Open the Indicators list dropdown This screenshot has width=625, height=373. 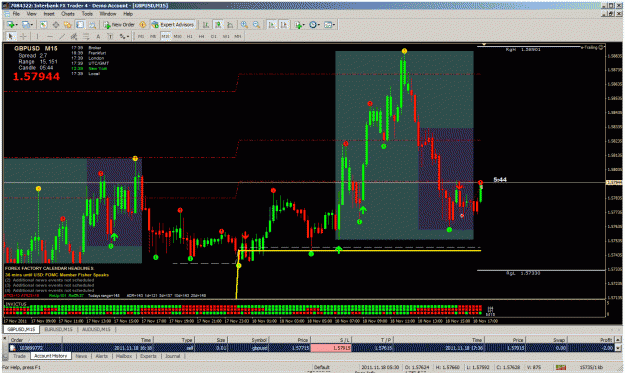pyautogui.click(x=299, y=25)
